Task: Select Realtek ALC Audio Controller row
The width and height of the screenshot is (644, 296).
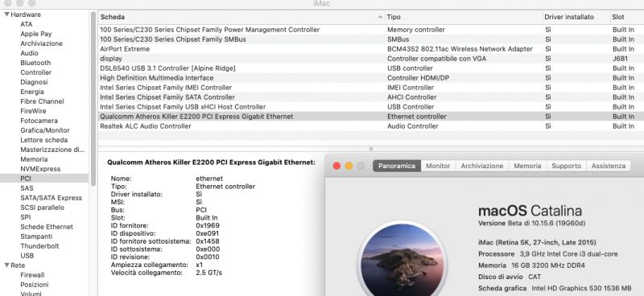Action: pos(371,126)
